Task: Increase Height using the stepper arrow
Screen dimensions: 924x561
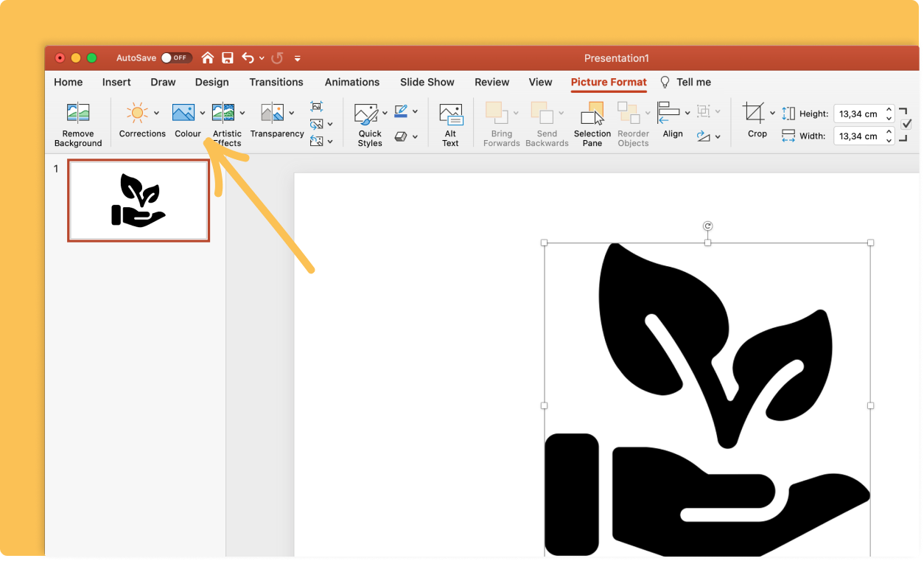Action: pyautogui.click(x=888, y=109)
